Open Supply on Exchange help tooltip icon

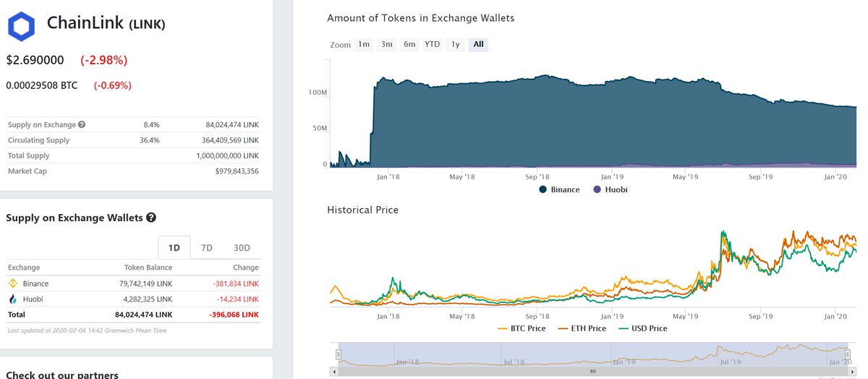tap(82, 125)
